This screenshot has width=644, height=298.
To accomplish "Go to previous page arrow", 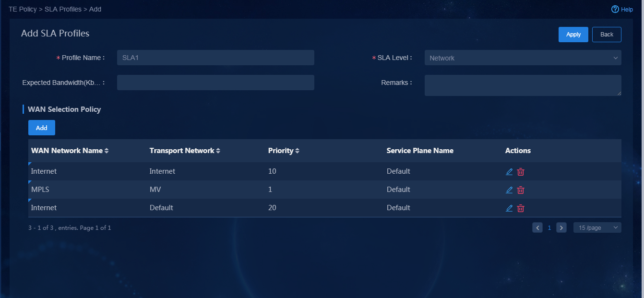I will (537, 227).
